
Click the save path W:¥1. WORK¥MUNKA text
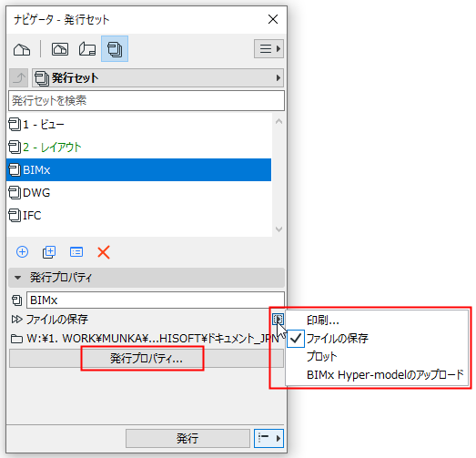[153, 339]
